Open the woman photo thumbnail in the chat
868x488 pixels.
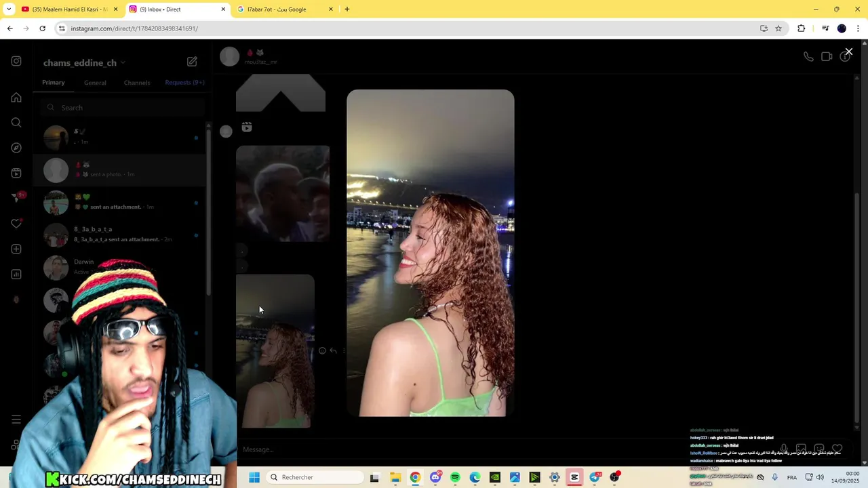point(275,351)
